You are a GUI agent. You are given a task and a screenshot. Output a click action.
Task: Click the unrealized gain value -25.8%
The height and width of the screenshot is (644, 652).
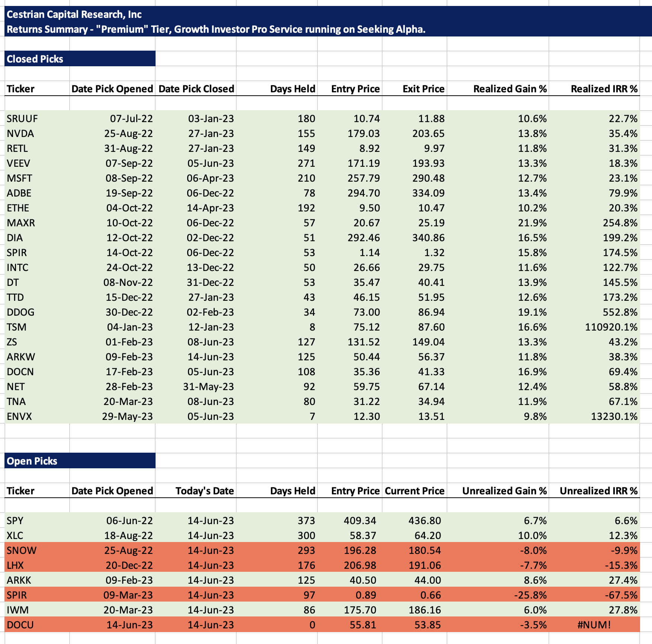(530, 595)
